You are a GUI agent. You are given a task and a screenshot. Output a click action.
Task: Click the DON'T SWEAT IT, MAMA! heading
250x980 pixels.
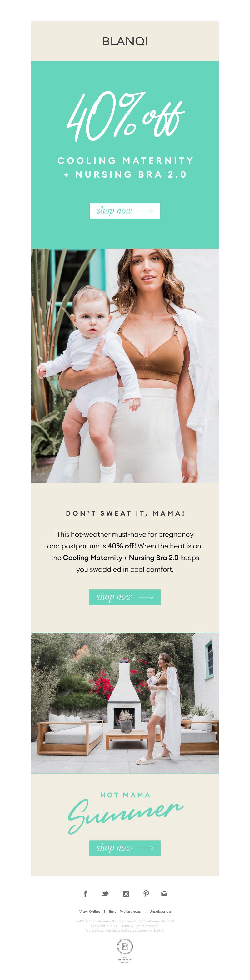coord(125,513)
